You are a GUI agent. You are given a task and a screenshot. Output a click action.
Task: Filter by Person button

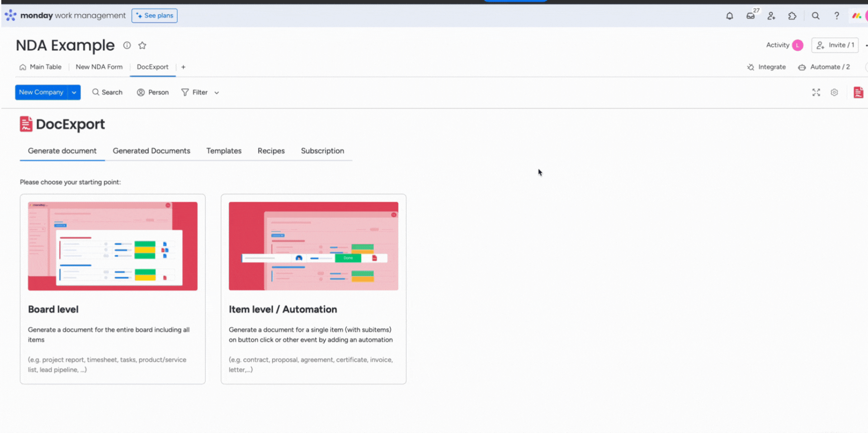coord(153,92)
